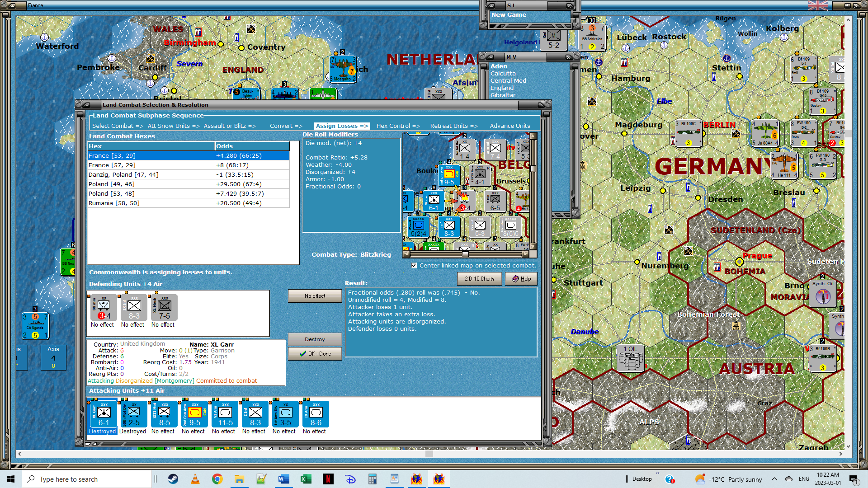Click the No Effect button
The width and height of the screenshot is (868, 488).
(315, 296)
